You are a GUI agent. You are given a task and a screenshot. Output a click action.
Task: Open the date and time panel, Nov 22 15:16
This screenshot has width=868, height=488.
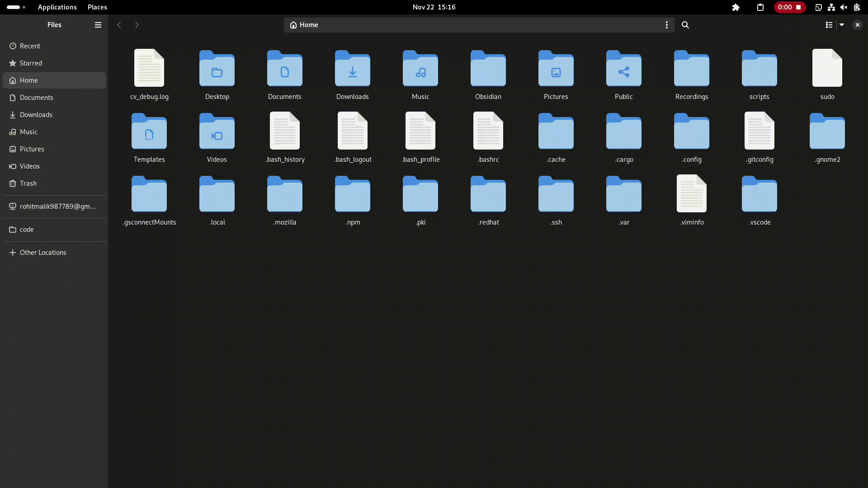(434, 7)
